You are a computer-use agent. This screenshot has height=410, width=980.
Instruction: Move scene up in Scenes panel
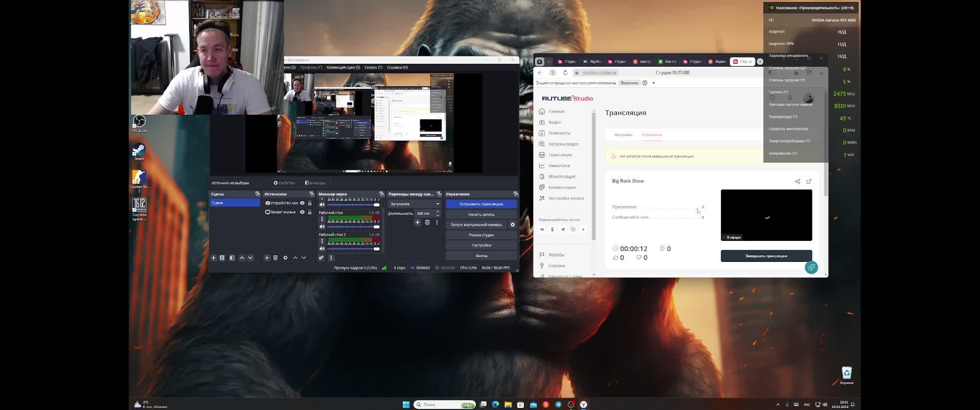coord(242,258)
